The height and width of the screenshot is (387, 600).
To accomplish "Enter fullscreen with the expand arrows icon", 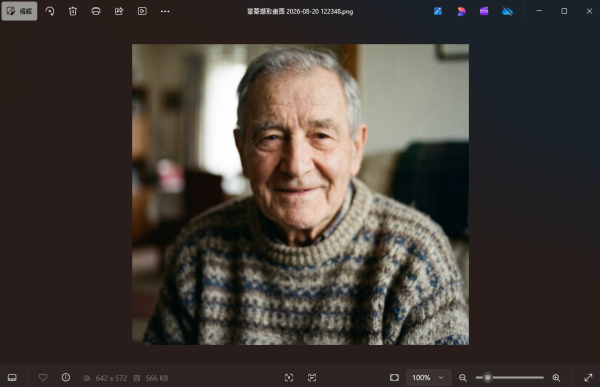I will pyautogui.click(x=588, y=378).
